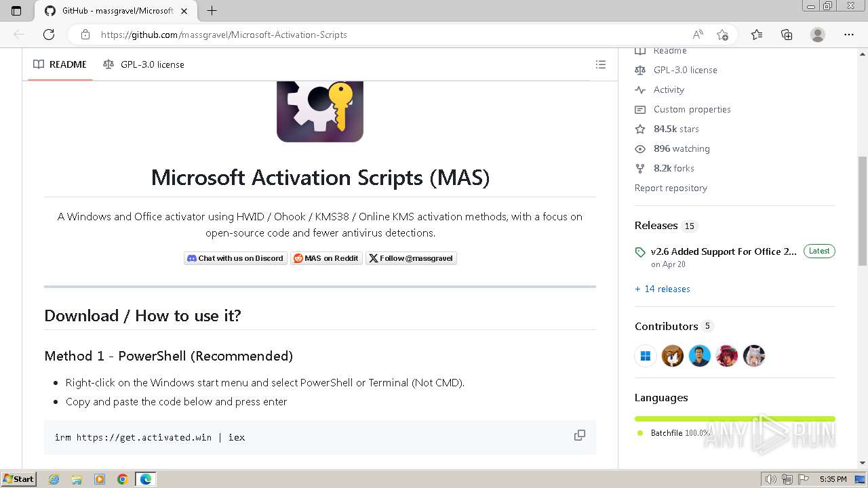
Task: Switch to the README tab
Action: (60, 64)
